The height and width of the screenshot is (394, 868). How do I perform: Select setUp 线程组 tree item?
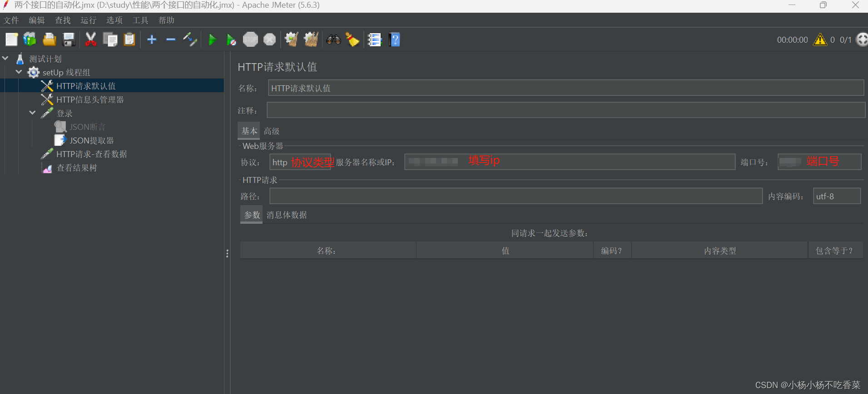pos(66,72)
